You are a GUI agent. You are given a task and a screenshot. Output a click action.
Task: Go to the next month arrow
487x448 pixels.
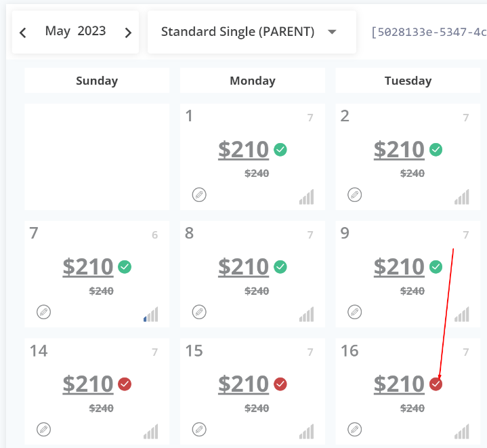(x=128, y=33)
